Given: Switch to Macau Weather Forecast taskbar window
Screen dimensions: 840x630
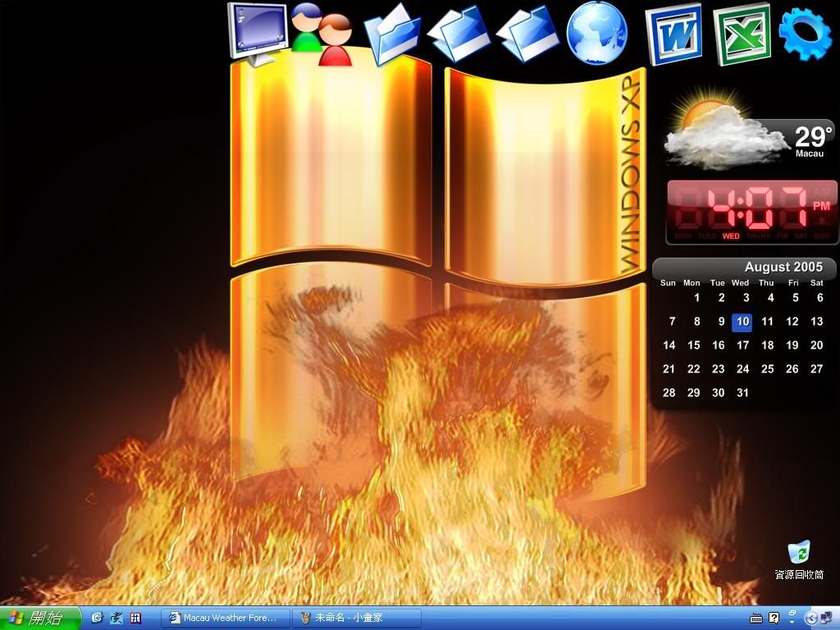Looking at the screenshot, I should pos(225,618).
